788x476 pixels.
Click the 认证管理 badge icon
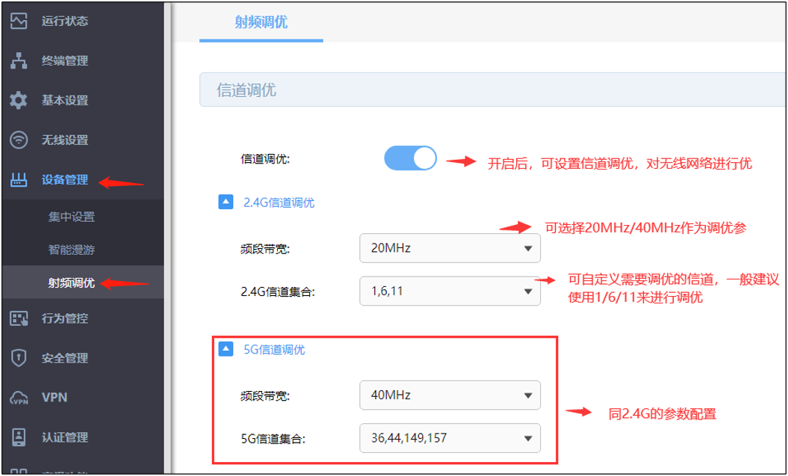(x=19, y=437)
